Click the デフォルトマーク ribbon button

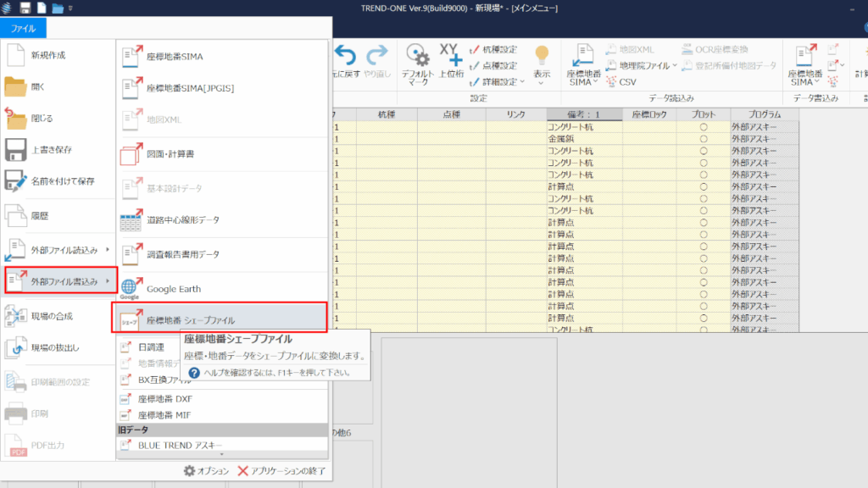pyautogui.click(x=418, y=64)
